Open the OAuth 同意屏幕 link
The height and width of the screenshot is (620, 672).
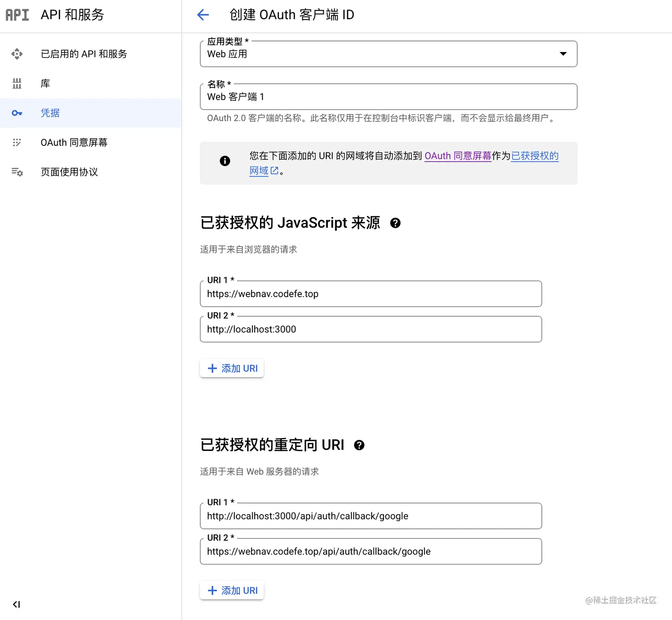[458, 156]
